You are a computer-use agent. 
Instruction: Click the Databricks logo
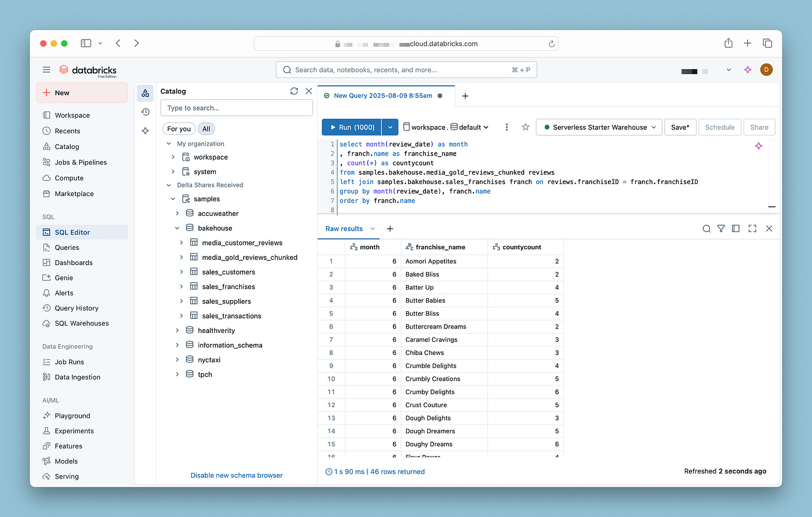[x=88, y=70]
